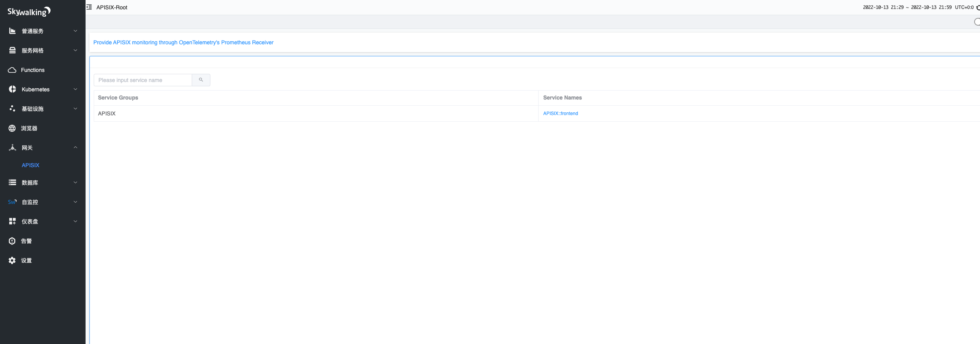Click the 基础设施 dots icon
The image size is (980, 344).
pos(12,109)
